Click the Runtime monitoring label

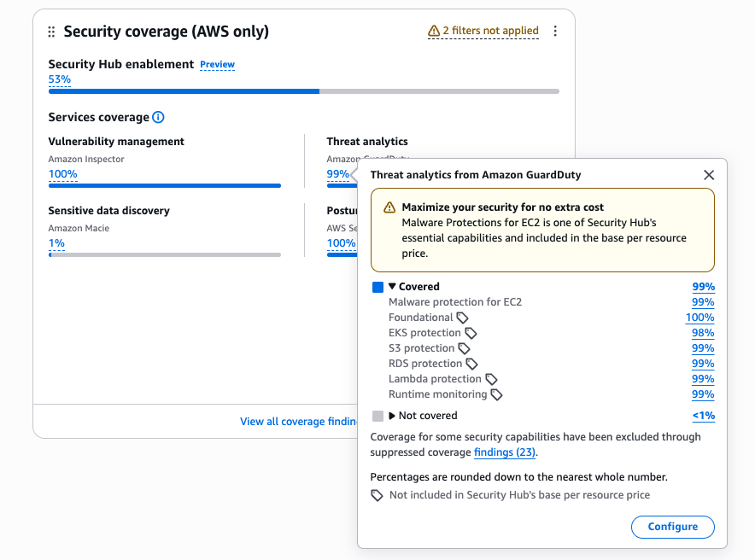pos(437,394)
